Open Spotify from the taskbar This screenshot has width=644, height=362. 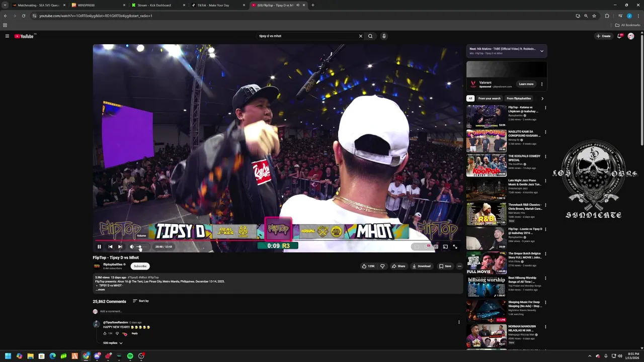[130, 356]
